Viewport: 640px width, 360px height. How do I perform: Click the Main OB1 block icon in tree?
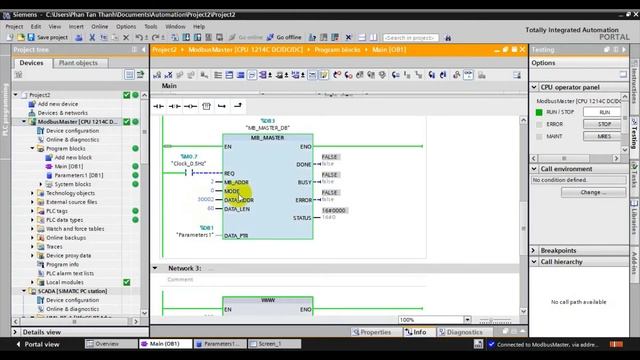49,167
